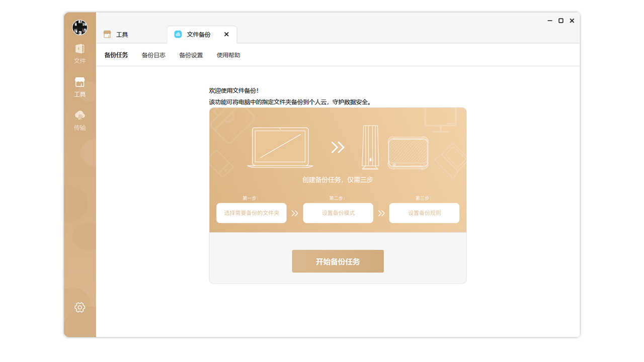Open the 传输 (Transfer) panel icon

tap(79, 120)
